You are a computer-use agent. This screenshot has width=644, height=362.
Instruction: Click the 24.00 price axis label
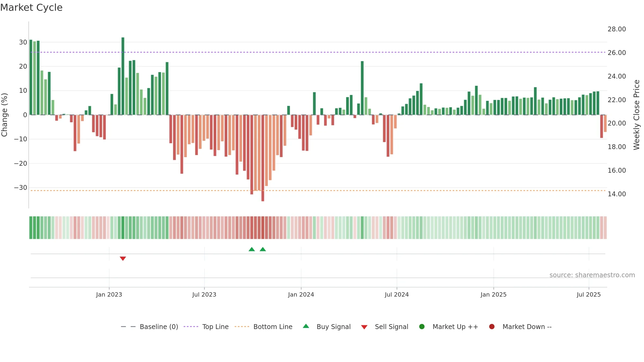click(x=617, y=76)
